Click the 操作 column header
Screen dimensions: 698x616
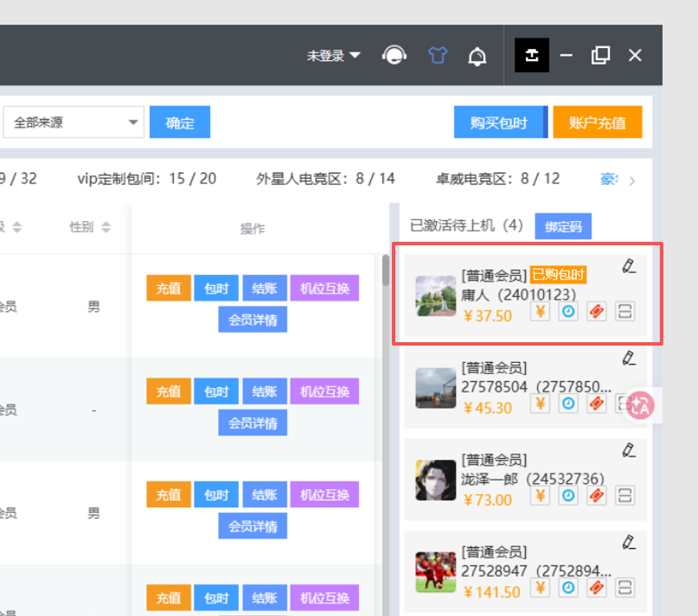pyautogui.click(x=252, y=229)
